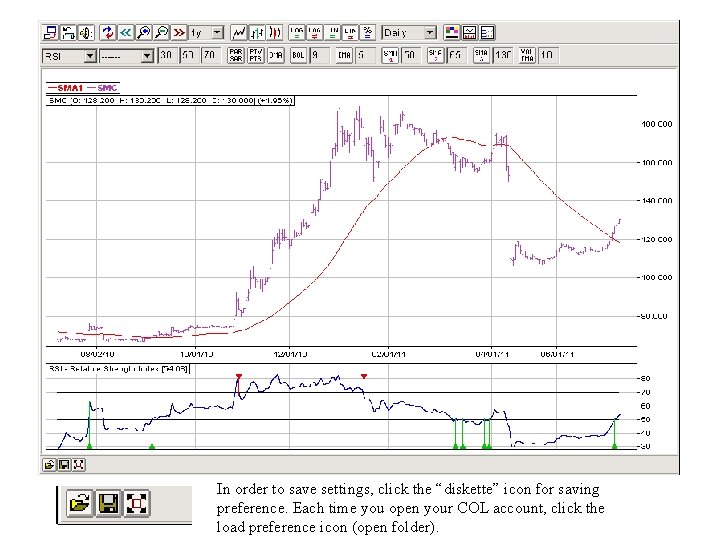Click the small diskette save preference icon under the chart
The width and height of the screenshot is (720, 540).
coord(64,465)
